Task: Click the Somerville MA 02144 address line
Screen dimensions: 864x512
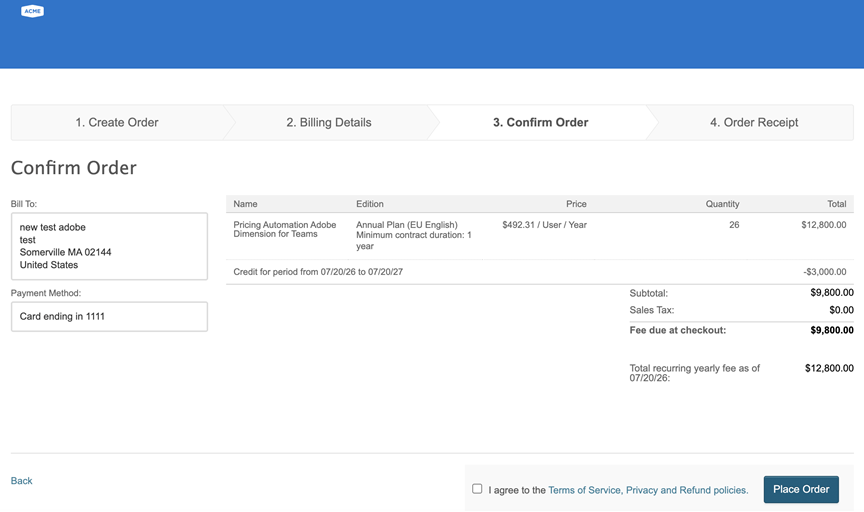Action: pyautogui.click(x=66, y=252)
